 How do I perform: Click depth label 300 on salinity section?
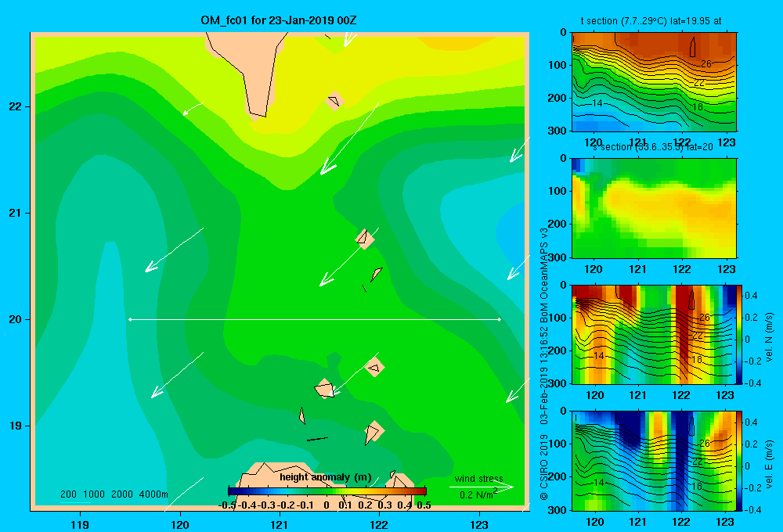click(558, 257)
